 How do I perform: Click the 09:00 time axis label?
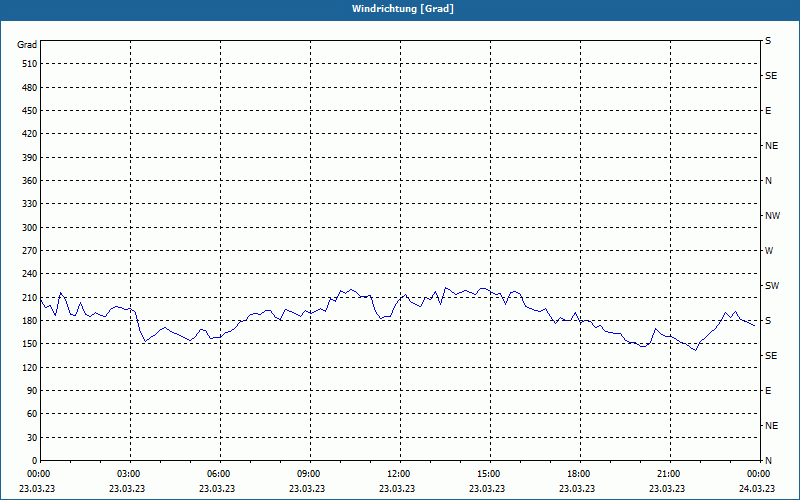pyautogui.click(x=308, y=474)
